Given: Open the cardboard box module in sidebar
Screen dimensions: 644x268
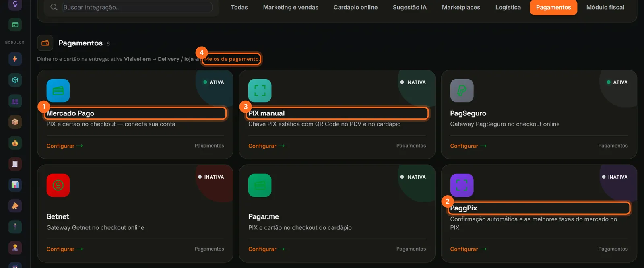Looking at the screenshot, I should pos(15,122).
